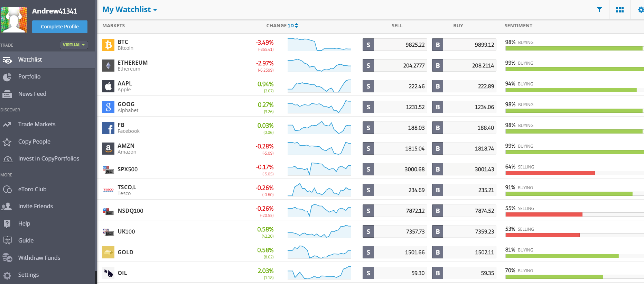
Task: Click the Sell button for OIL
Action: 368,273
